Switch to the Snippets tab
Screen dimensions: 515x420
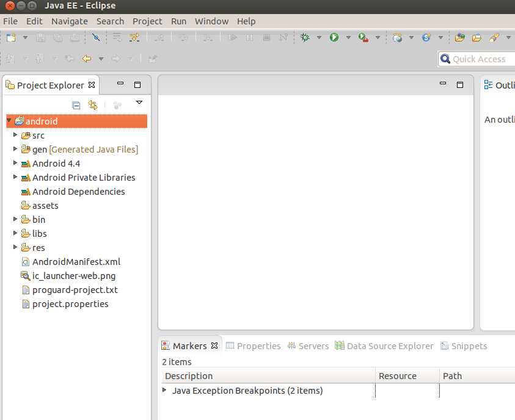pos(464,346)
